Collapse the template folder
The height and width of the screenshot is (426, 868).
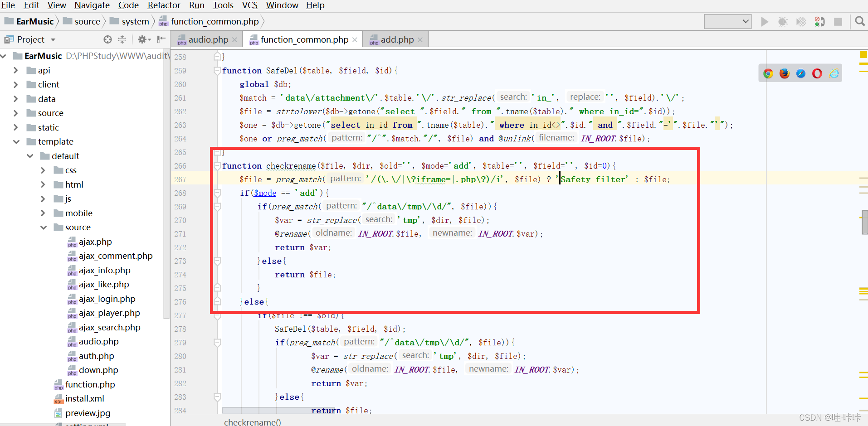coord(16,142)
